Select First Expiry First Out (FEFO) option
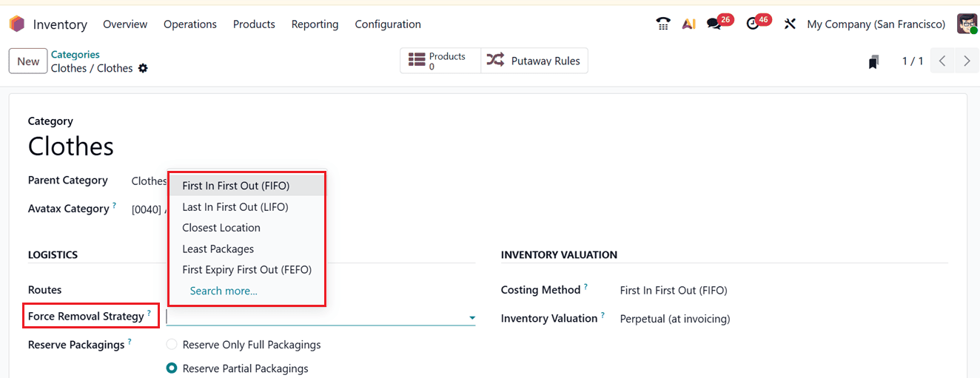Image resolution: width=980 pixels, height=378 pixels. tap(246, 270)
